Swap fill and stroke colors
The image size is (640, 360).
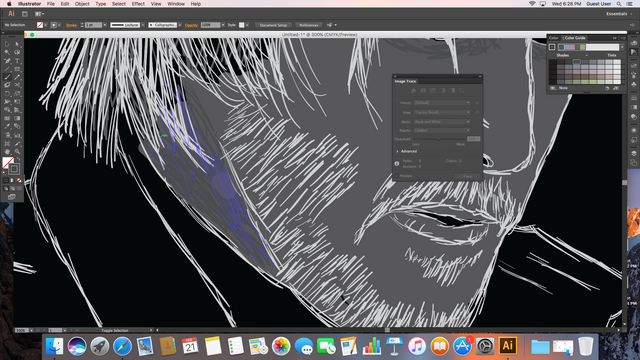pos(18,160)
